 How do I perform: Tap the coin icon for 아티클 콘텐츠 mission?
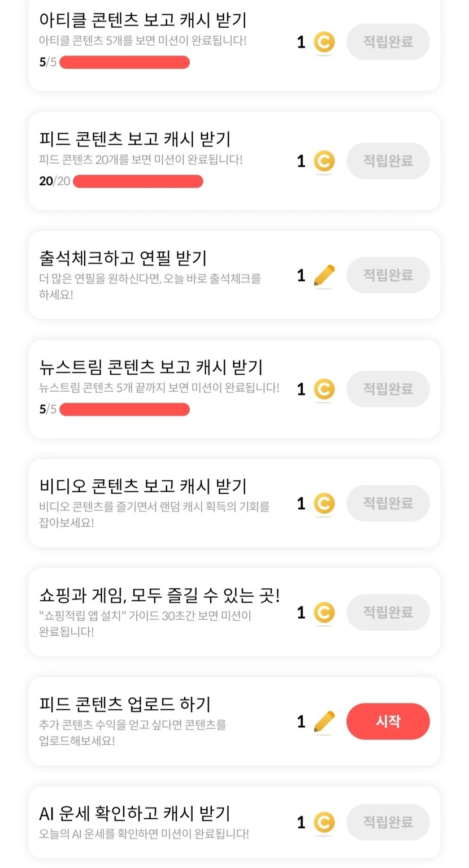click(324, 42)
